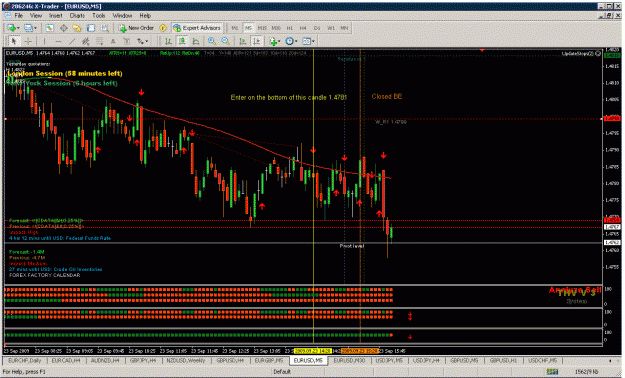Launch MetaEditor from the toolbar
This screenshot has height=378, width=625.
point(163,28)
